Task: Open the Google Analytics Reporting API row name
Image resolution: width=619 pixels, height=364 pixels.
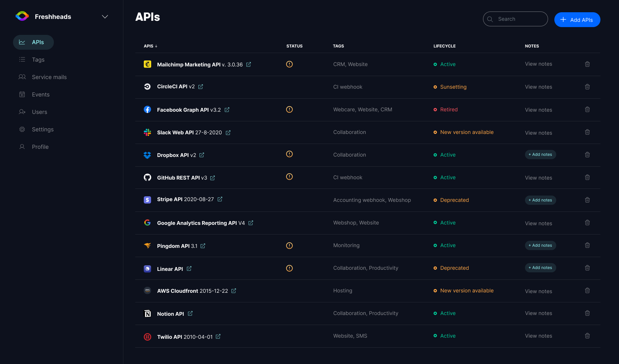Action: click(201, 223)
